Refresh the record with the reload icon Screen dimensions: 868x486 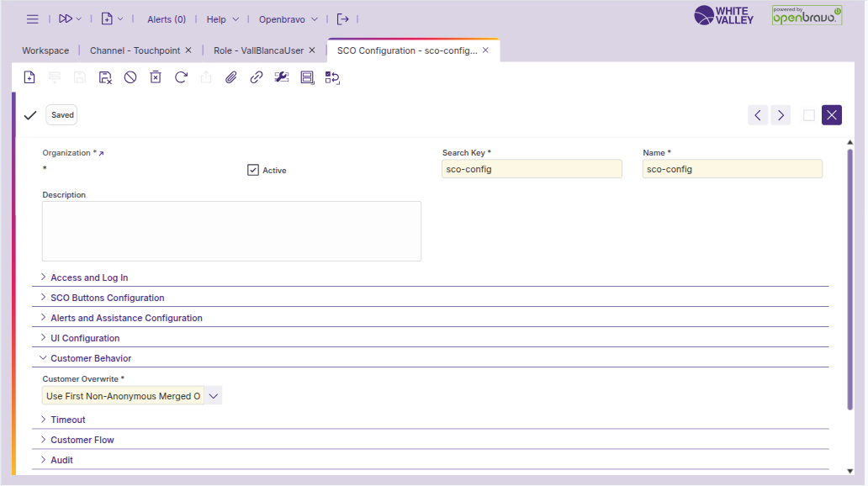point(181,77)
